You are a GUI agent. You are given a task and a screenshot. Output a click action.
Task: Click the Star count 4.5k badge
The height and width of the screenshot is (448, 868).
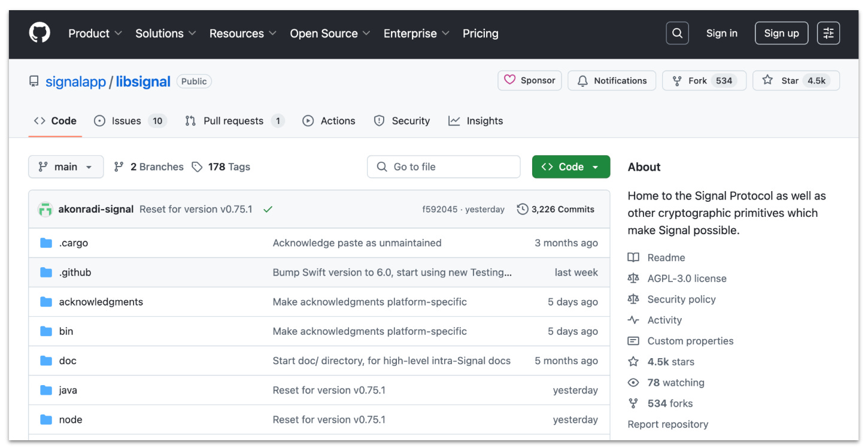[x=817, y=81]
